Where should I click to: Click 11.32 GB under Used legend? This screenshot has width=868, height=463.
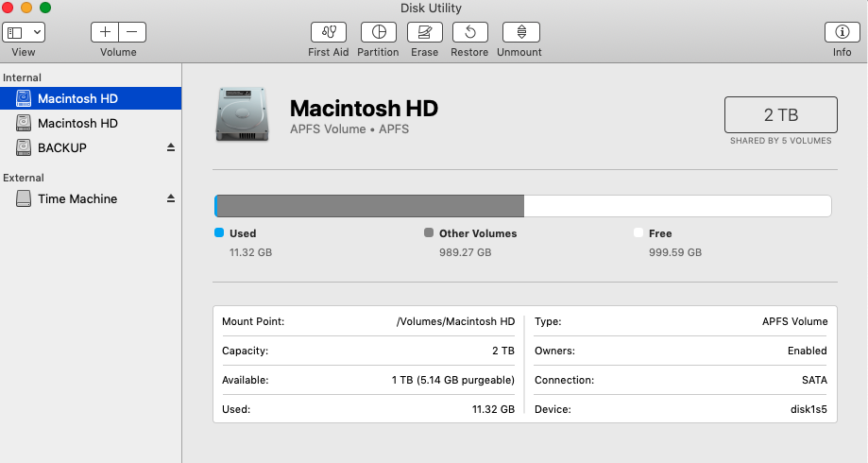coord(251,252)
